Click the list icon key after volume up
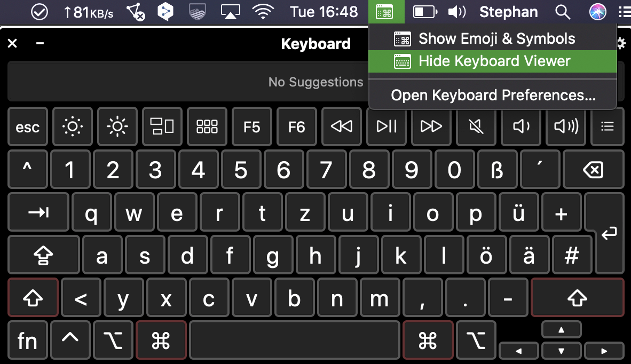This screenshot has height=364, width=631. tap(608, 126)
